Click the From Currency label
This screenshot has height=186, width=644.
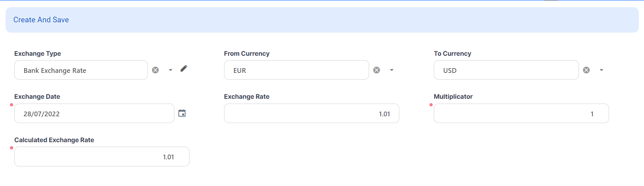coord(247,53)
